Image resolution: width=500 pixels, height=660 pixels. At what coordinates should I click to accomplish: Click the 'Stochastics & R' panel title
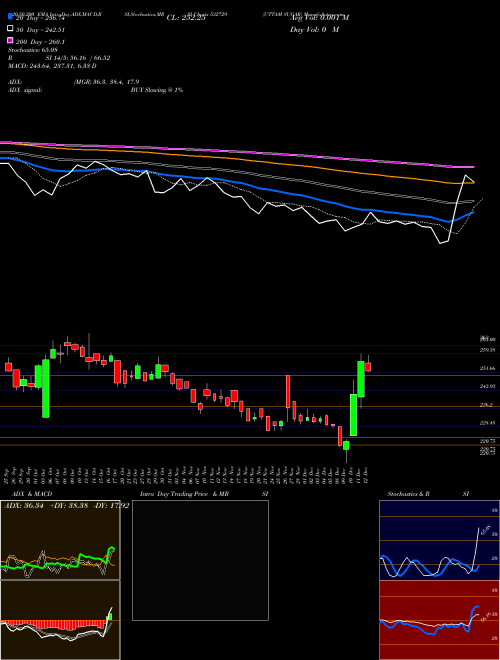(x=408, y=494)
